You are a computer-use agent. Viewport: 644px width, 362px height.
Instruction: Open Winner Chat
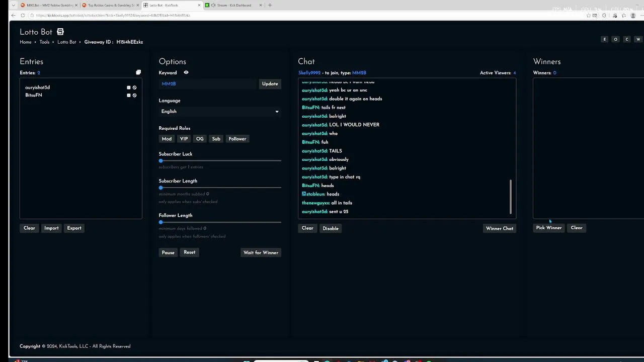point(500,228)
